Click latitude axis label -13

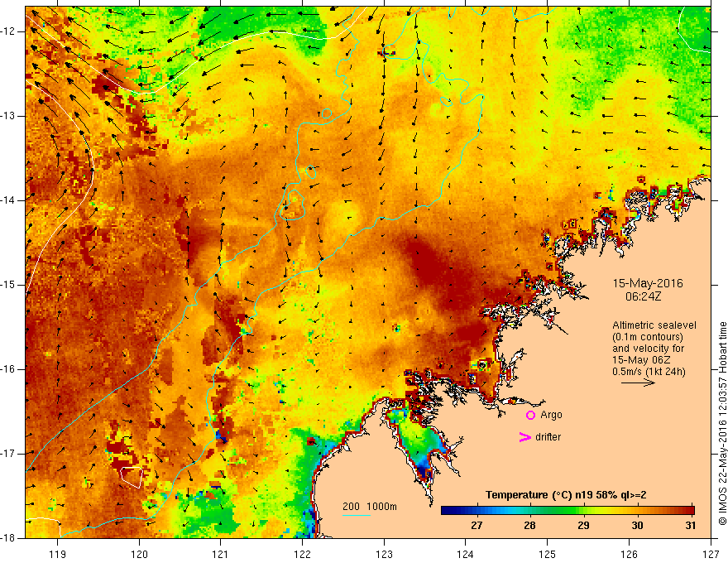9,116
